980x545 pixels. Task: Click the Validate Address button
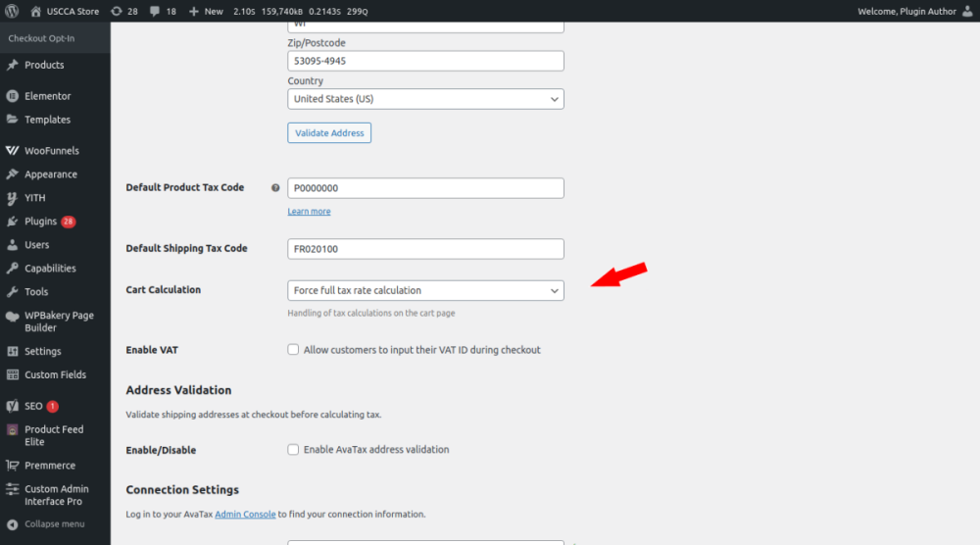pos(329,132)
